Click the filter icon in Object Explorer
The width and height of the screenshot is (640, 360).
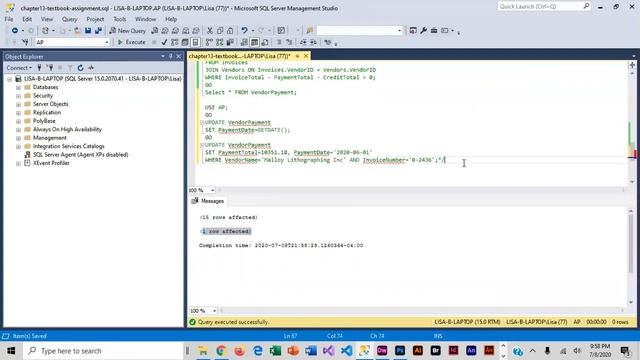tap(70, 68)
